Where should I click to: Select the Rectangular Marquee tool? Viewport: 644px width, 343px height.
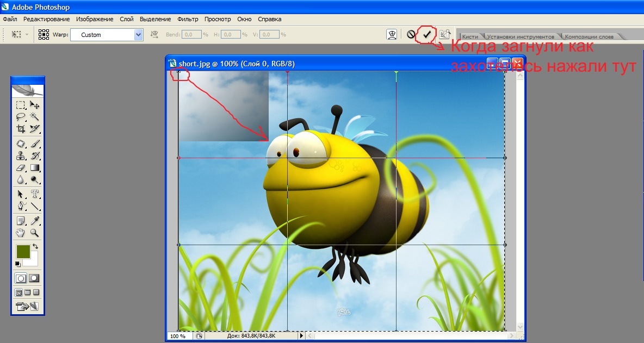coord(21,105)
